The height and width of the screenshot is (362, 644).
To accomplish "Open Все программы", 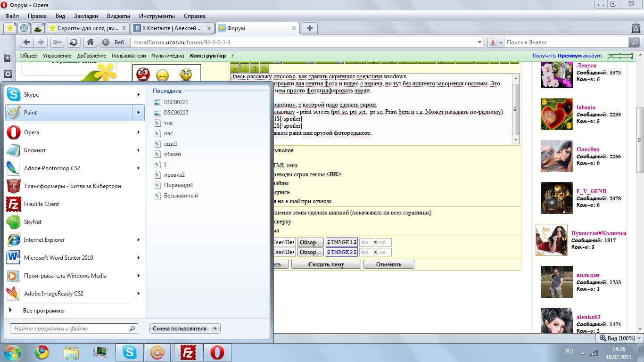I will click(43, 311).
